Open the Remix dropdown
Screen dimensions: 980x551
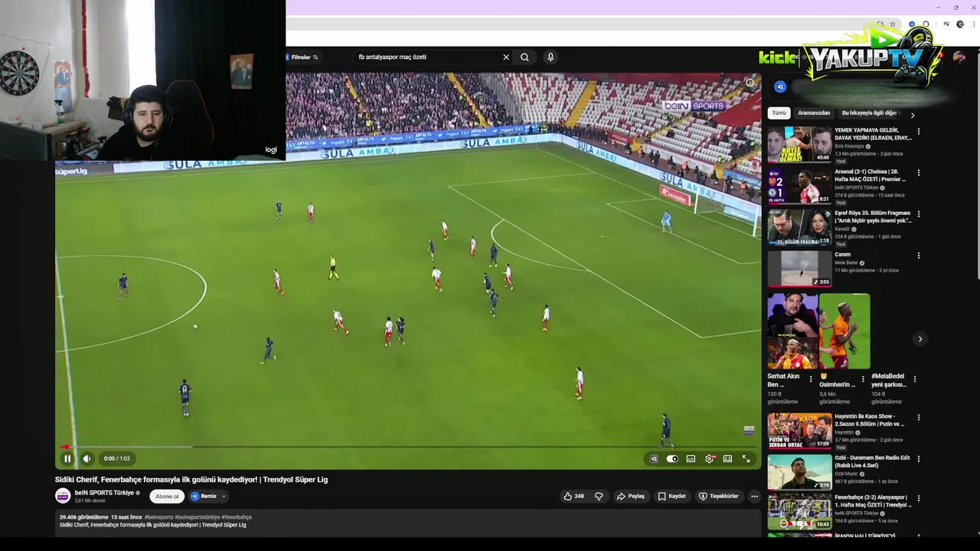pyautogui.click(x=208, y=496)
